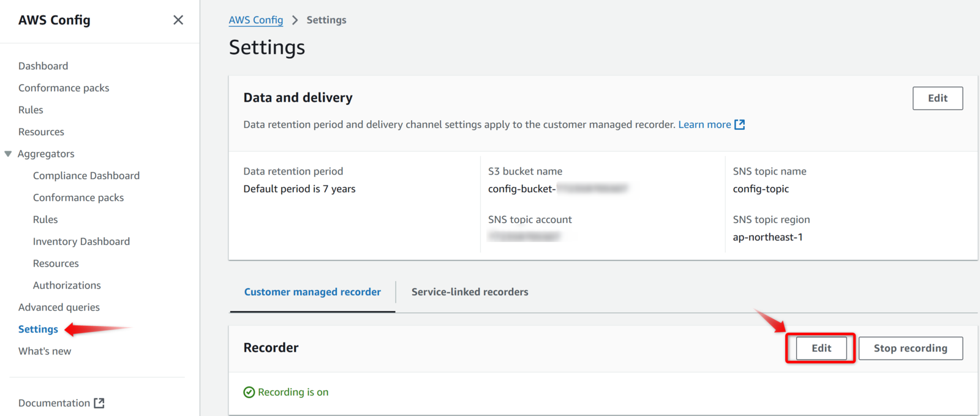Edit the Recorder settings

821,348
